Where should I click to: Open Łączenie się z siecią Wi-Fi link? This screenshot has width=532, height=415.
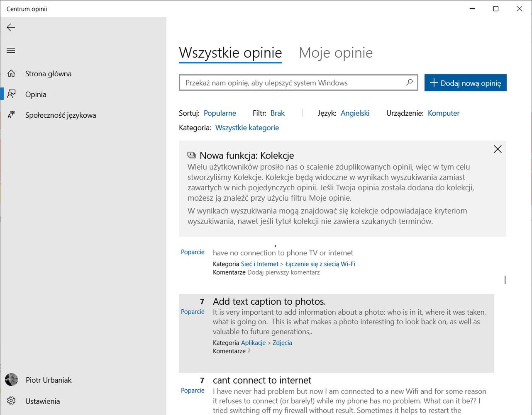[x=320, y=264]
